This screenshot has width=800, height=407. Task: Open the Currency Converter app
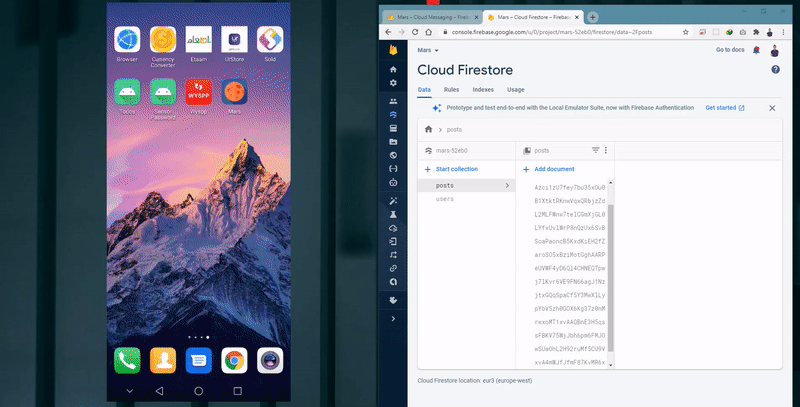(163, 40)
